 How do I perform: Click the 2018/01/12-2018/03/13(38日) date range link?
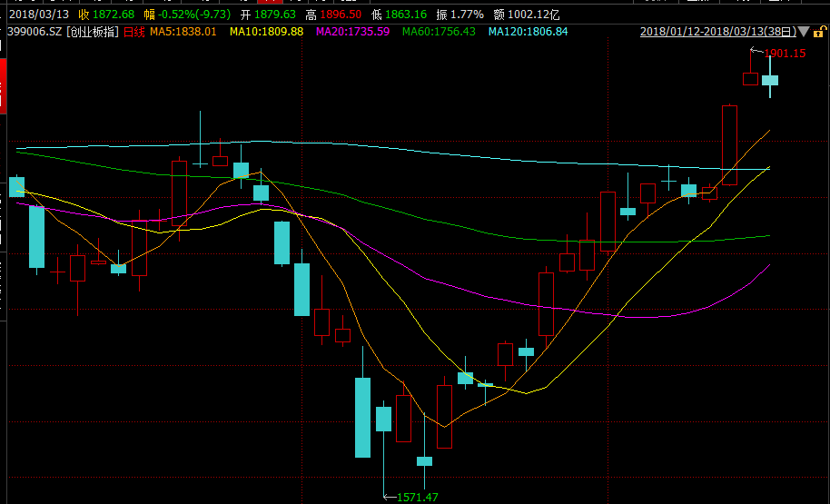[x=717, y=32]
